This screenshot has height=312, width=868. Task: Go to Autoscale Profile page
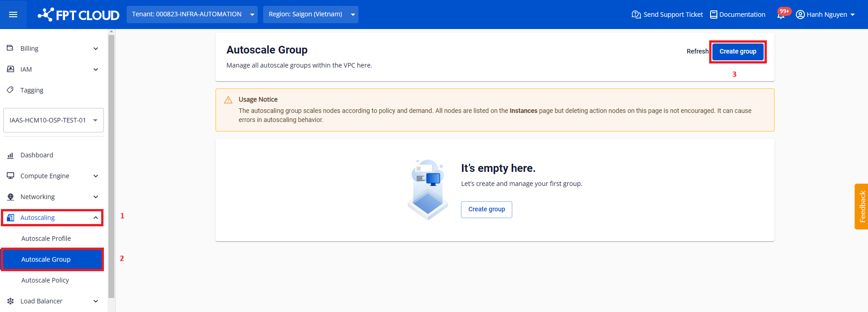pos(46,239)
